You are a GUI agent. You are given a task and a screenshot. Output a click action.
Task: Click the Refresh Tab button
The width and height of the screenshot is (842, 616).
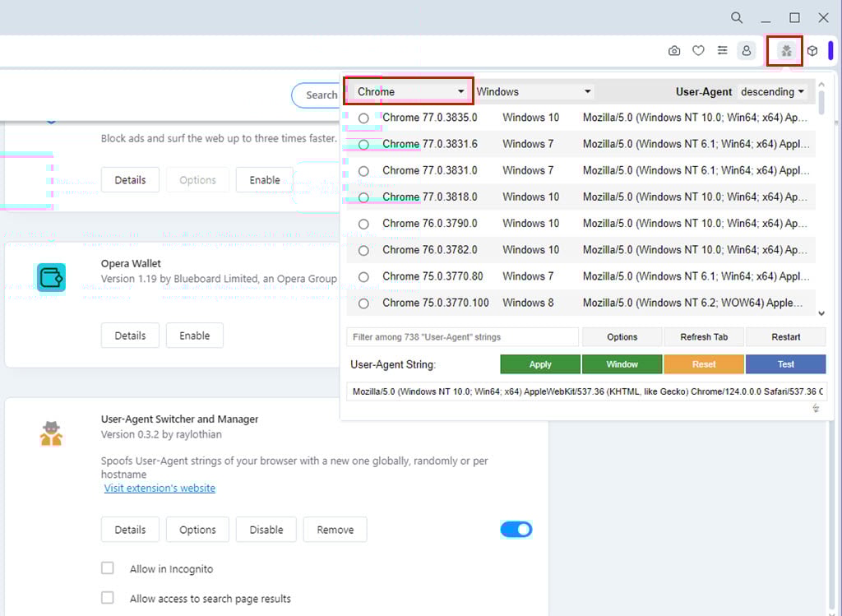[x=704, y=336]
